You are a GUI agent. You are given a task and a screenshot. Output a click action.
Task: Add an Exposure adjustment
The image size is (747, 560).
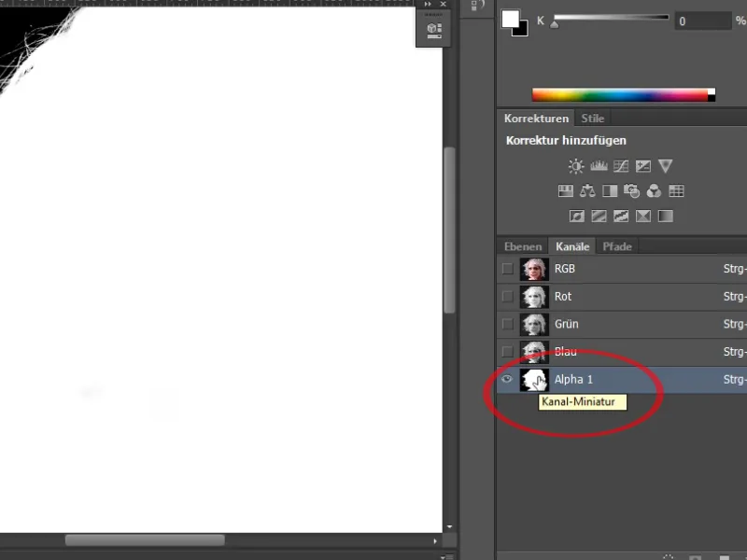(643, 166)
